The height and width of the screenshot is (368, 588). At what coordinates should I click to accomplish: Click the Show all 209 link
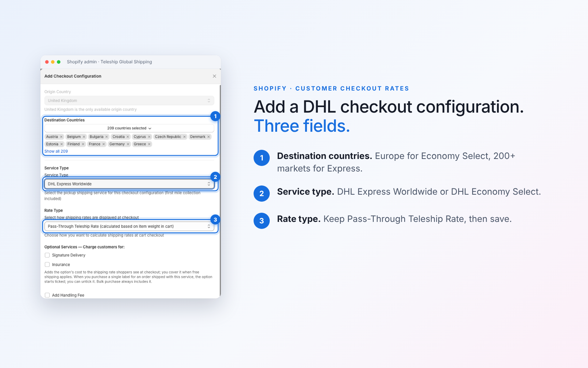click(56, 151)
